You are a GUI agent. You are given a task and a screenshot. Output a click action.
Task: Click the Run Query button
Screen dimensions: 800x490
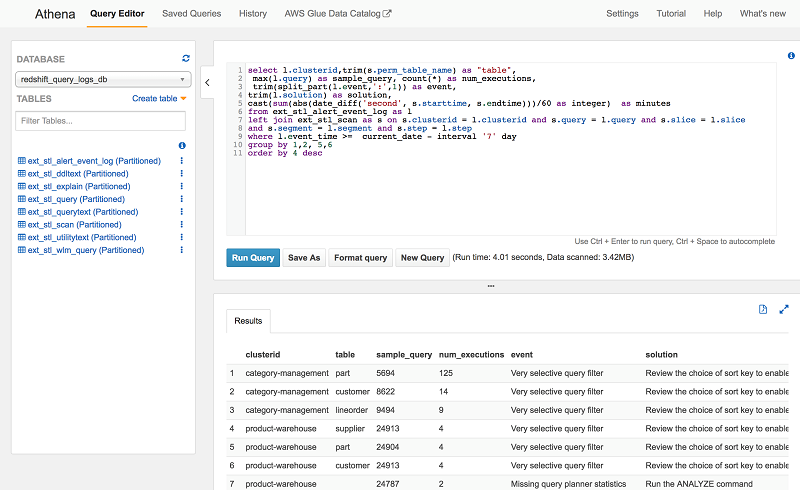pyautogui.click(x=253, y=258)
